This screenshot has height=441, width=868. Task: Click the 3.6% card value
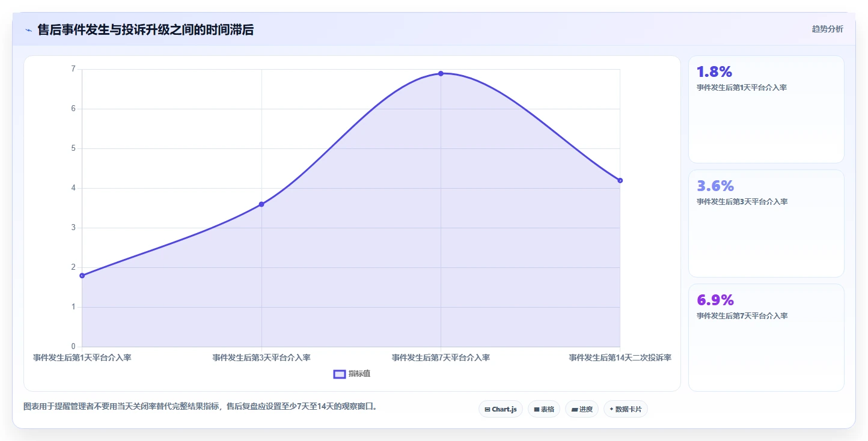(715, 186)
